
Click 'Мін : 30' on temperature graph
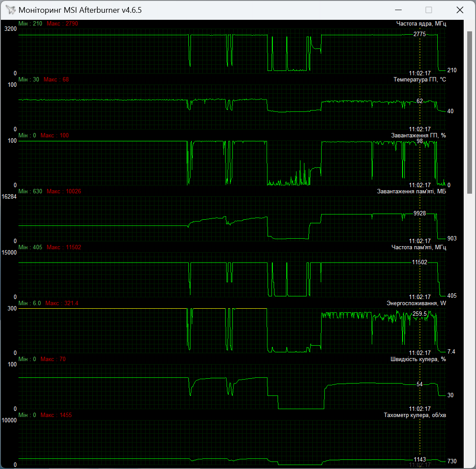coord(29,80)
